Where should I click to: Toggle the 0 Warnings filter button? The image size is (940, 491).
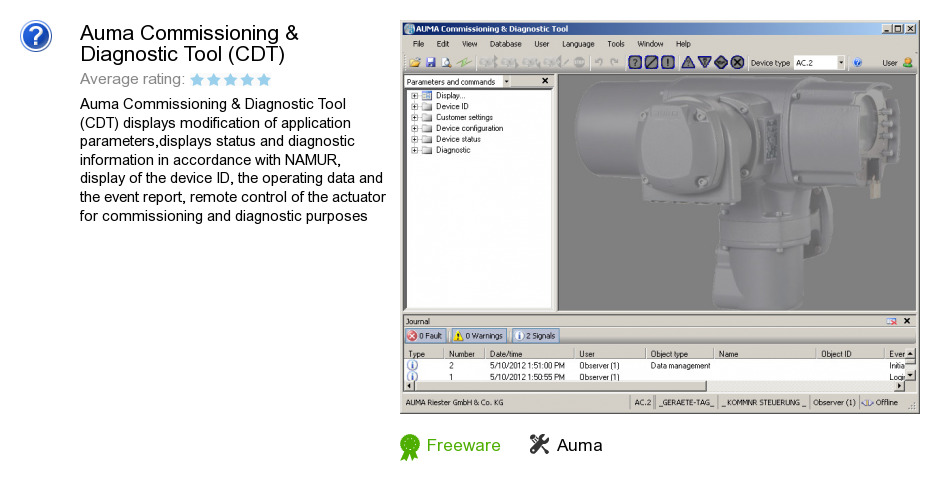(x=478, y=336)
